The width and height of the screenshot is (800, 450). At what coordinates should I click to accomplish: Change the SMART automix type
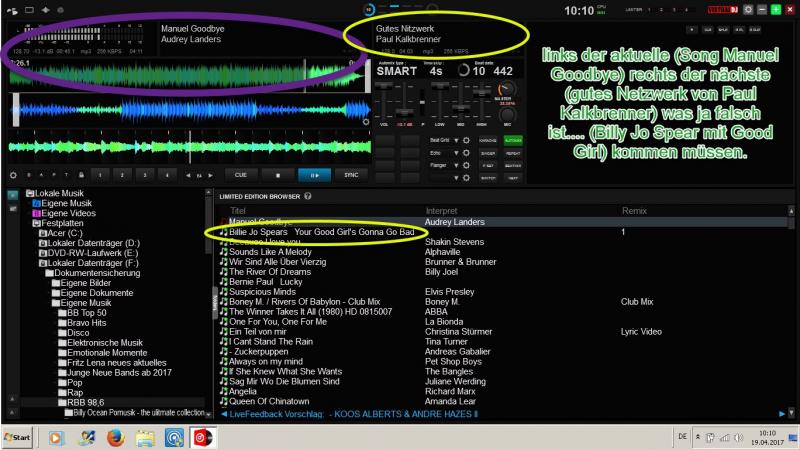click(396, 71)
